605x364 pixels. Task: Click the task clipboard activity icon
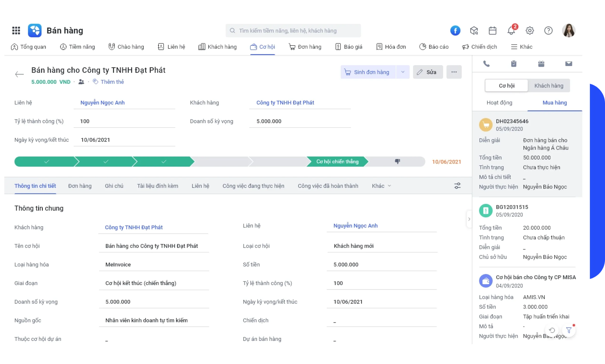tap(514, 64)
